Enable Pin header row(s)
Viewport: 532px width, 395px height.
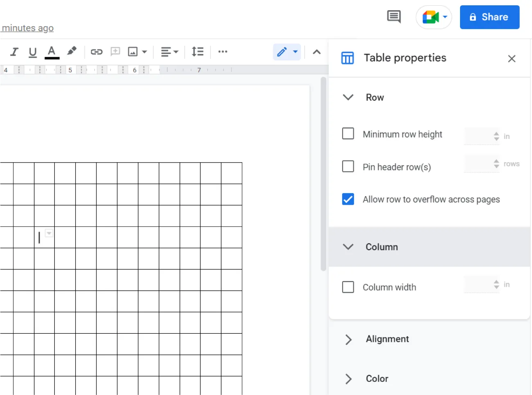[x=348, y=166]
